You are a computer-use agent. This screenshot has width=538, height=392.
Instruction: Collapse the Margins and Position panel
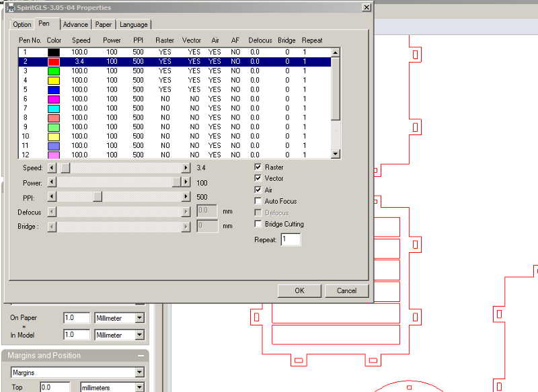pyautogui.click(x=141, y=356)
